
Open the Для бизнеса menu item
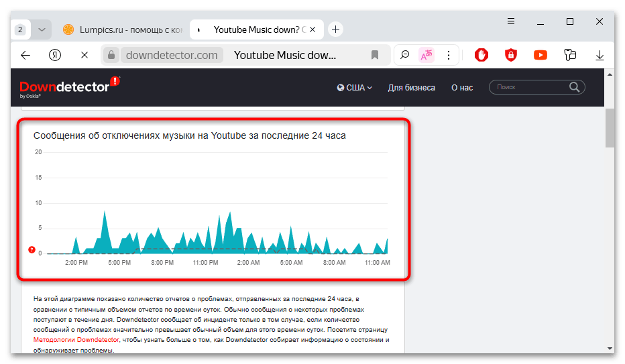tap(411, 88)
